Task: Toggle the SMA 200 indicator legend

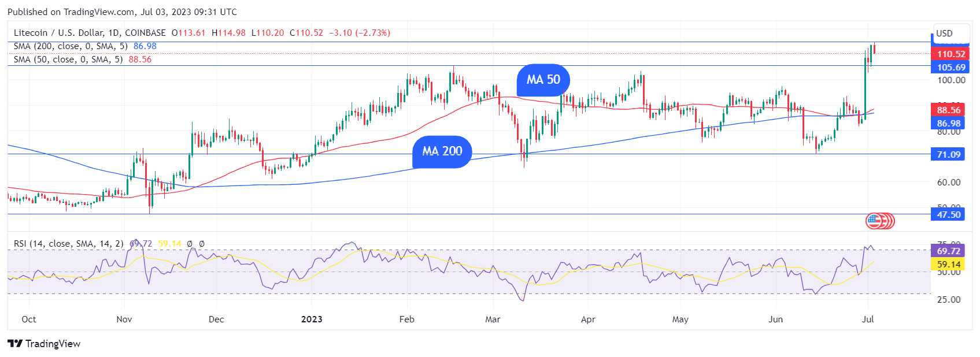Action: click(x=71, y=46)
